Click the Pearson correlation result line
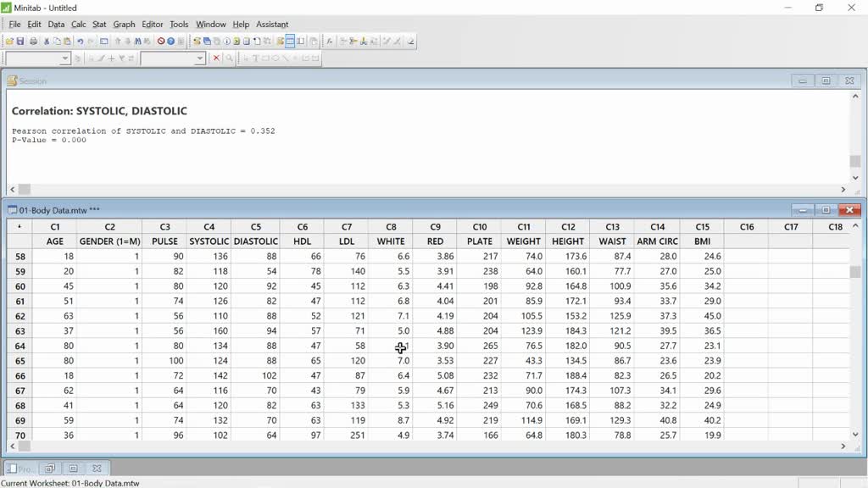Viewport: 868px width, 488px height. (143, 131)
